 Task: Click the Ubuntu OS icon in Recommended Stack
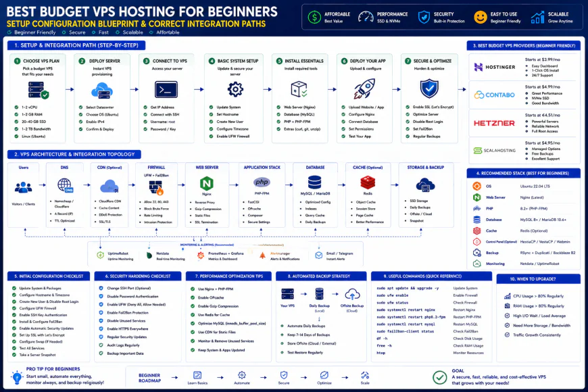tap(476, 186)
